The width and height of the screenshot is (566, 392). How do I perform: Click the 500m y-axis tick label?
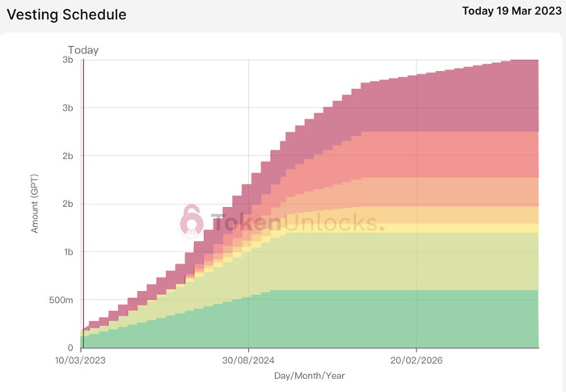(x=59, y=301)
